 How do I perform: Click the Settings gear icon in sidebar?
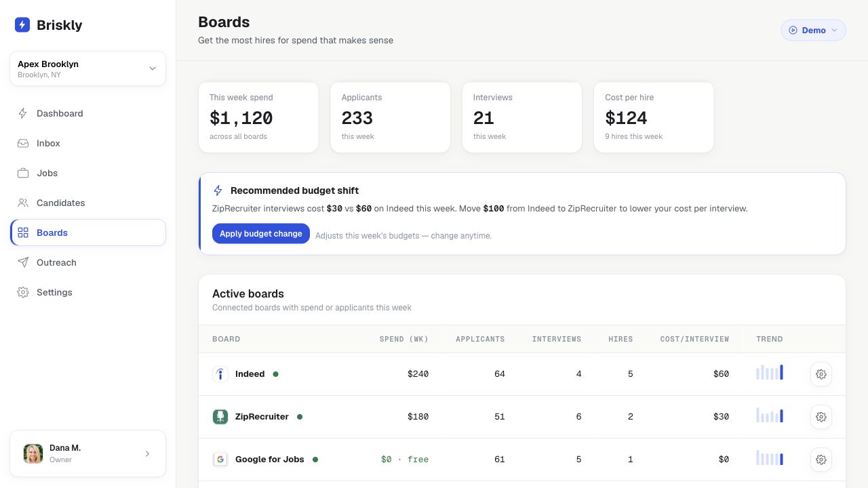pyautogui.click(x=23, y=292)
